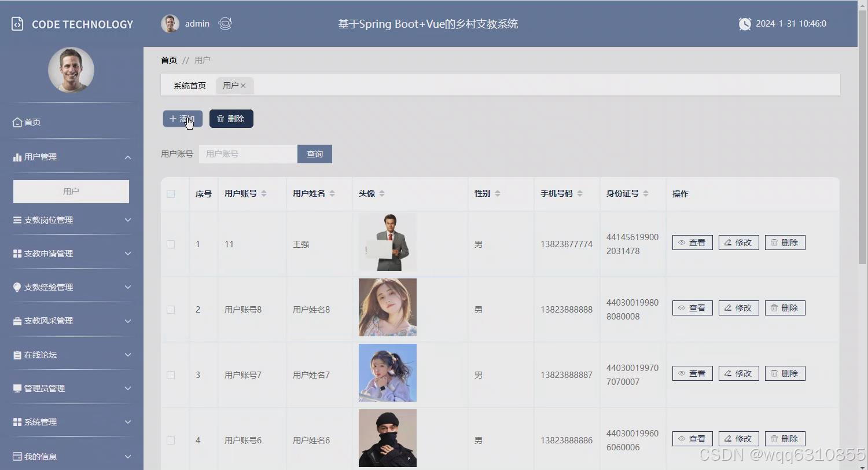Expand the 支教经验管理 chevron
The image size is (868, 470).
click(x=128, y=287)
